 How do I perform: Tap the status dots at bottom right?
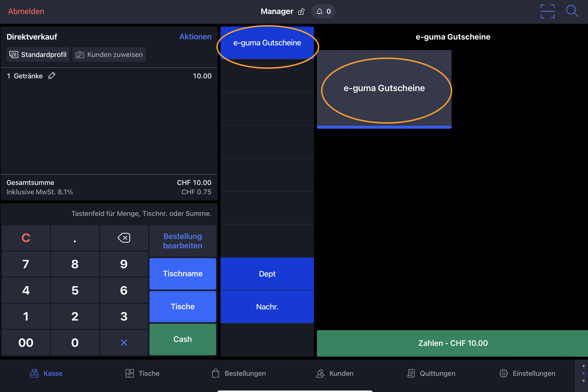tap(584, 374)
